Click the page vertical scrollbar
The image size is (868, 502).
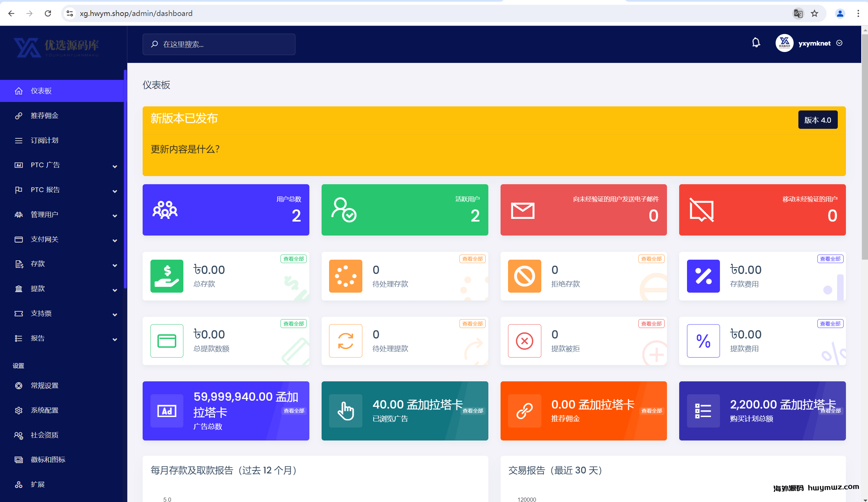click(x=865, y=145)
